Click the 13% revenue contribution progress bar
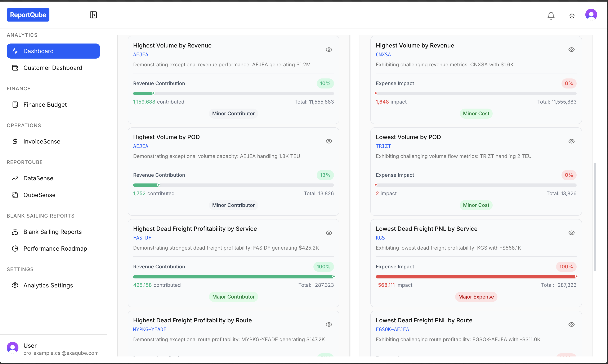608x364 pixels. coord(233,185)
